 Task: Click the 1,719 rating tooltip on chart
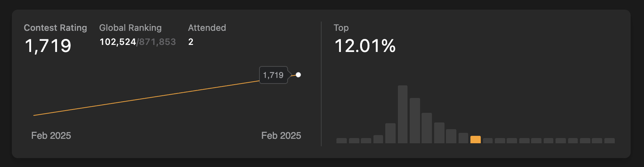(x=274, y=75)
